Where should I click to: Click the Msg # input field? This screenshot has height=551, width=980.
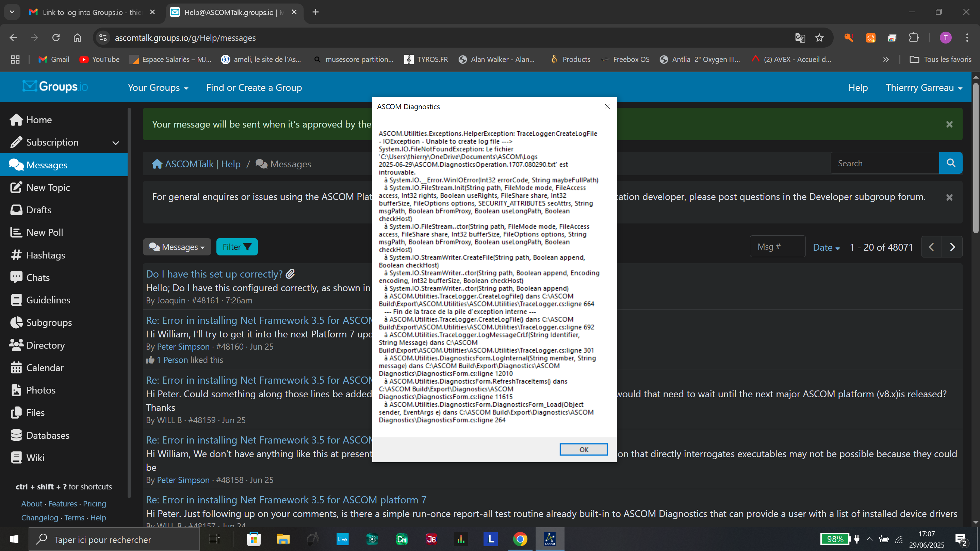click(x=777, y=246)
